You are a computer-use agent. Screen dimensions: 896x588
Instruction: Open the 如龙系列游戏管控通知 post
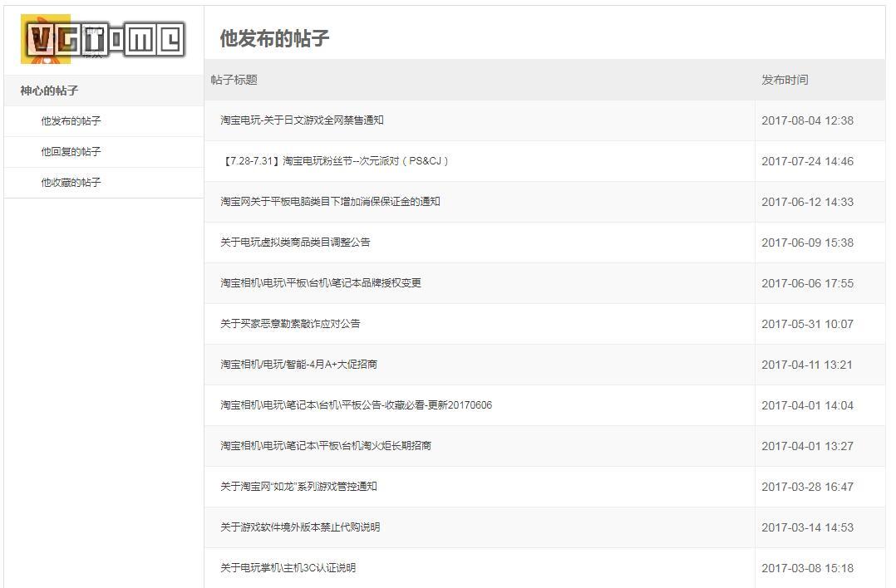(299, 487)
